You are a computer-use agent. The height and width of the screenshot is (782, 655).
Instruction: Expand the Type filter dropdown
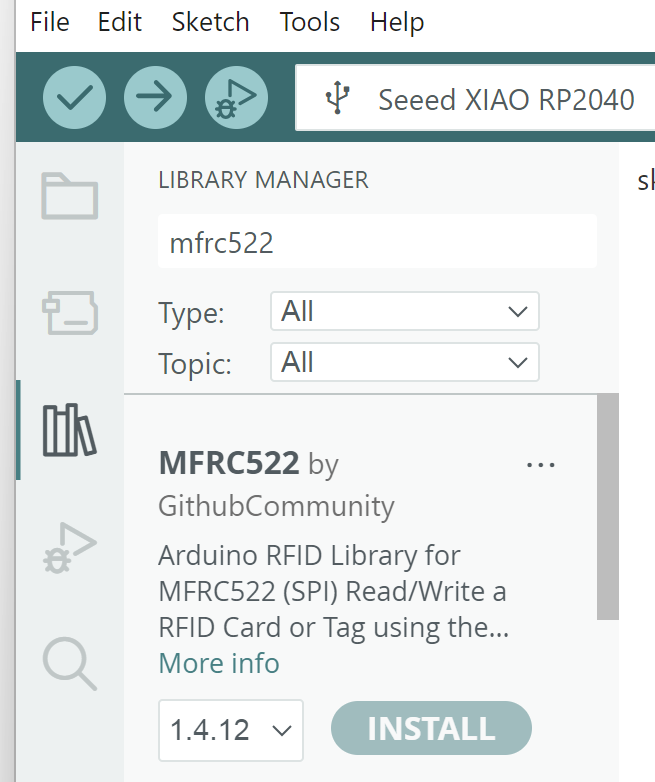404,312
